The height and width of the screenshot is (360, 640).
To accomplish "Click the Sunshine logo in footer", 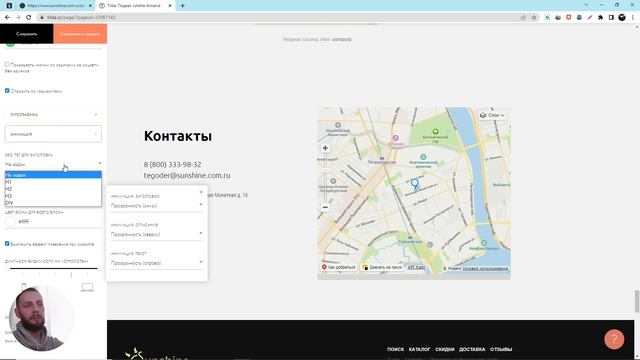I will coord(157,354).
